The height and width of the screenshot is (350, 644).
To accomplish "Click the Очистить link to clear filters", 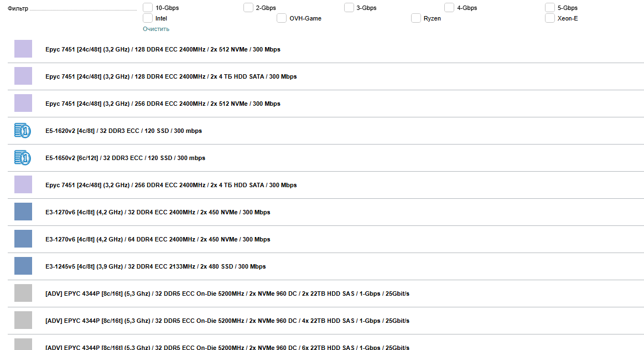I will (x=156, y=29).
